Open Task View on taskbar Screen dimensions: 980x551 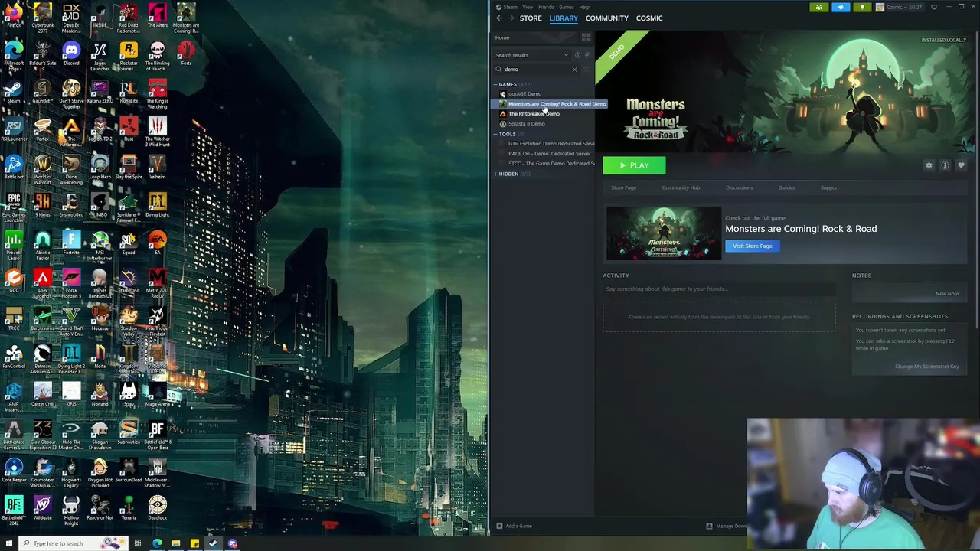137,543
